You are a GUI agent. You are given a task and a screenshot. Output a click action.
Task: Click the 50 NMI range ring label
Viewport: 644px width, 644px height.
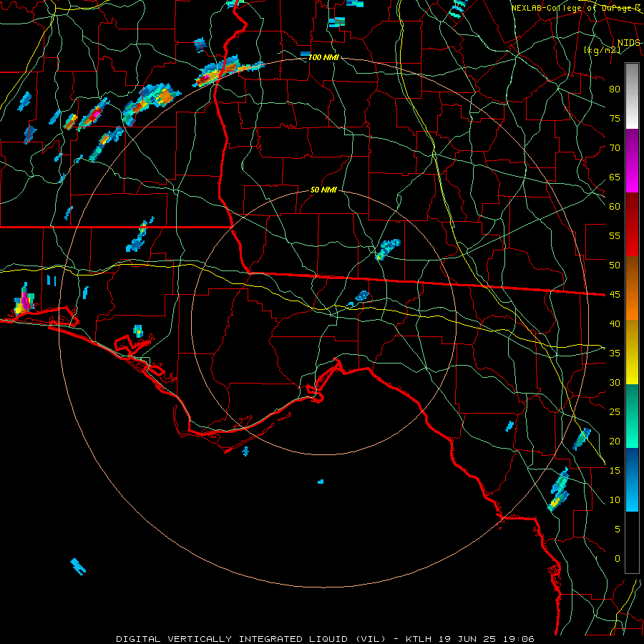point(323,190)
